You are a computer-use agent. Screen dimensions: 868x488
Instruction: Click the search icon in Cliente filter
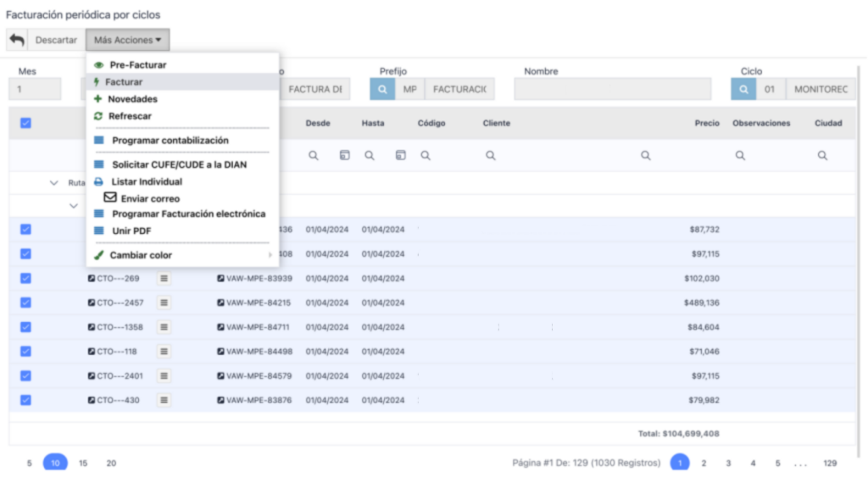pos(490,156)
